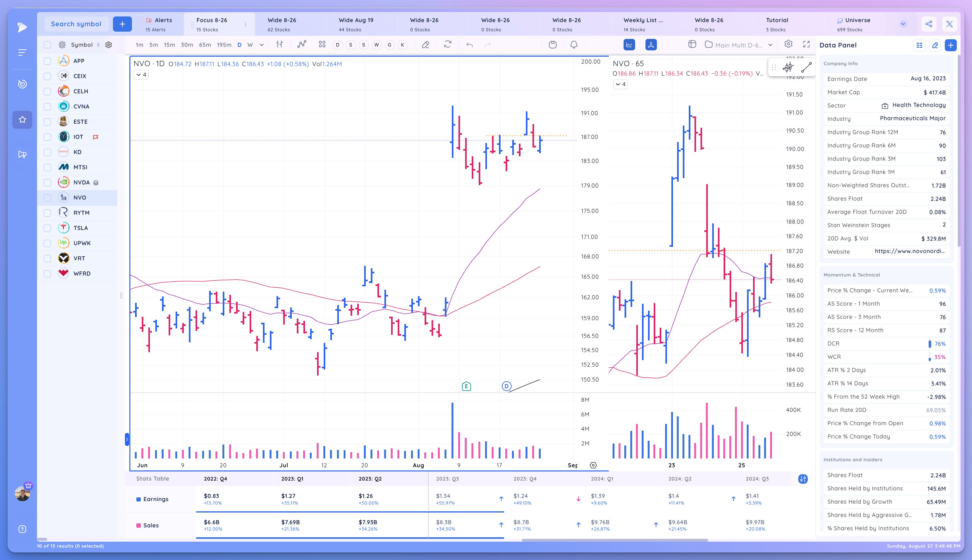Screen dimensions: 972x560
Task: Click the redo arrow
Action: [488, 45]
